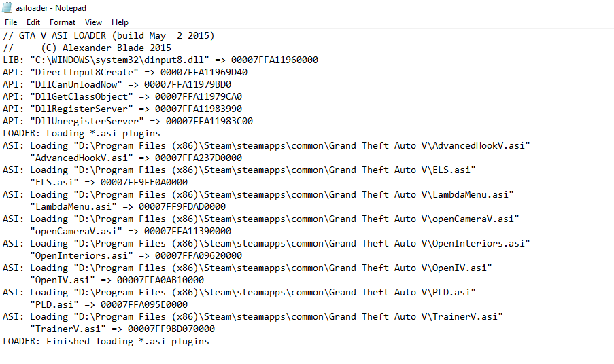Place cursor in the GTA V ASI LOADER line

(109, 35)
